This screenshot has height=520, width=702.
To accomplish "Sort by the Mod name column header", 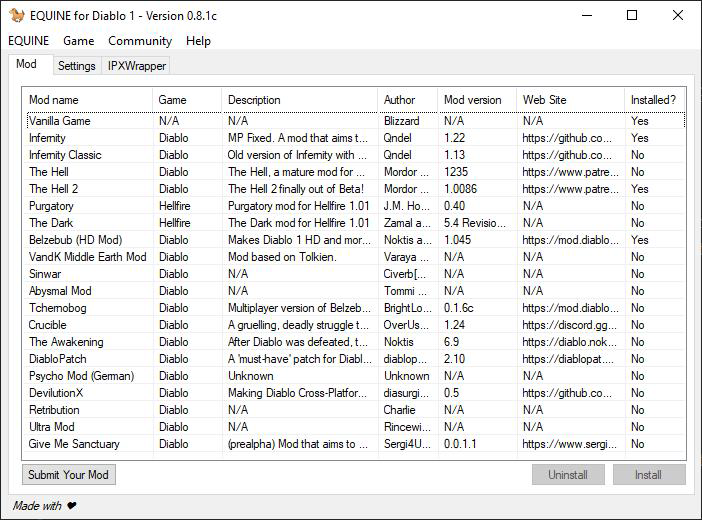I will [x=87, y=100].
